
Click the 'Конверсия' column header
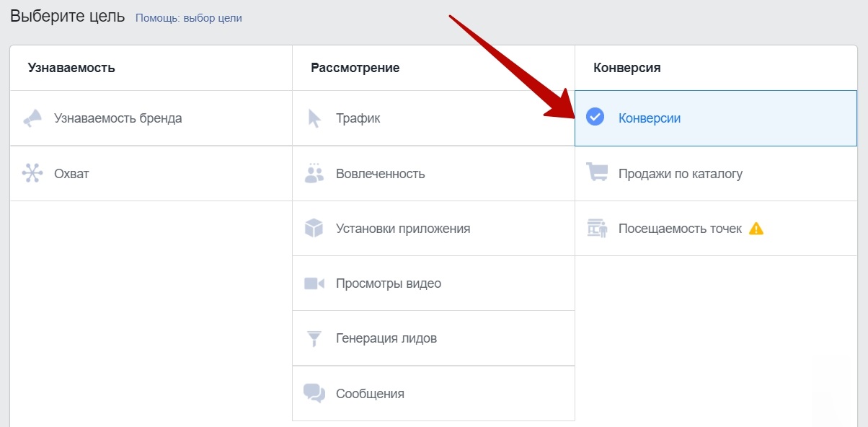point(627,68)
